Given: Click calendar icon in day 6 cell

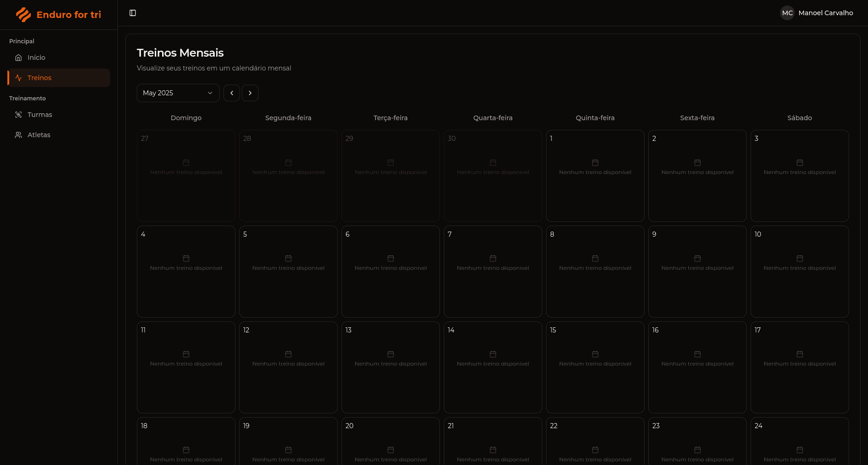Looking at the screenshot, I should [x=391, y=258].
